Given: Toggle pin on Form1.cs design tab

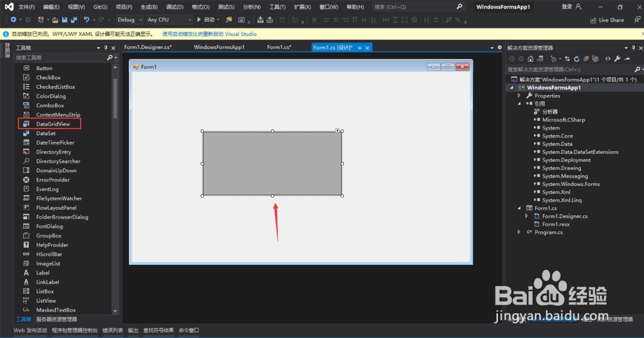Looking at the screenshot, I should coord(359,47).
